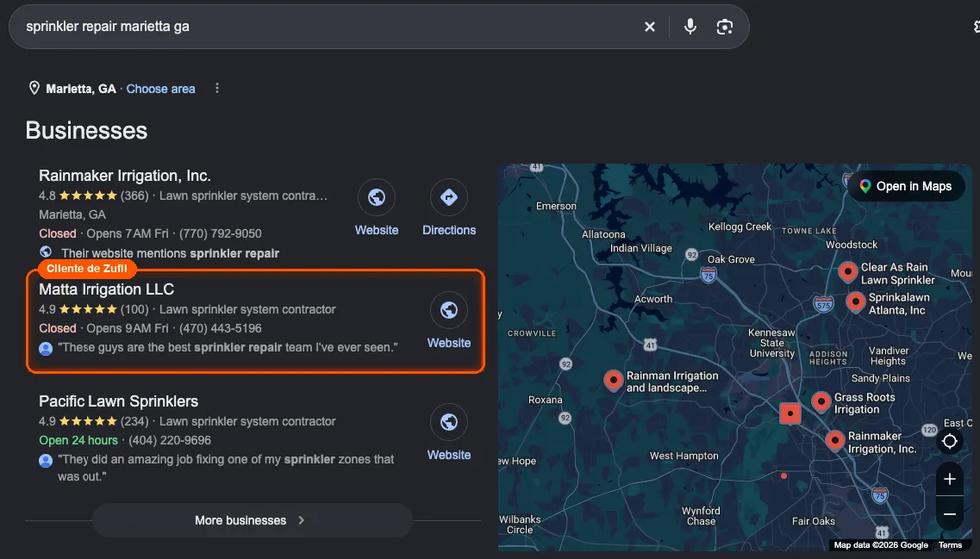This screenshot has width=980, height=559.
Task: Click Rainman Irrigation and landscape map pin
Action: pos(613,381)
